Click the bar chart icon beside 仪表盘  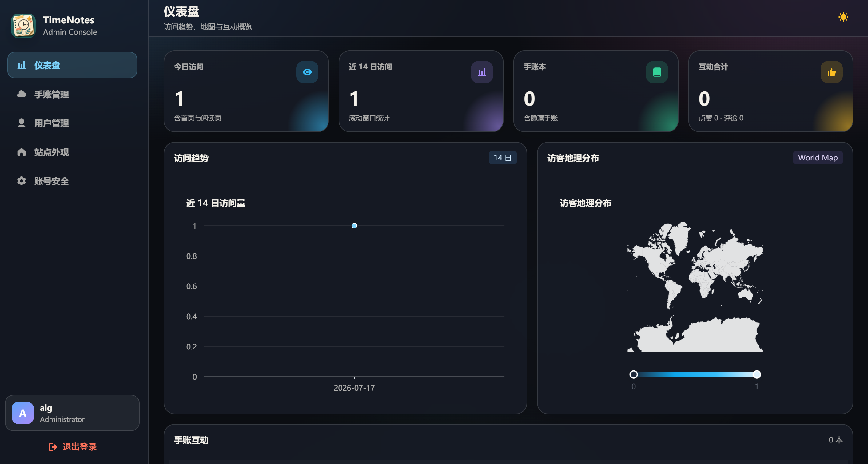tap(22, 65)
